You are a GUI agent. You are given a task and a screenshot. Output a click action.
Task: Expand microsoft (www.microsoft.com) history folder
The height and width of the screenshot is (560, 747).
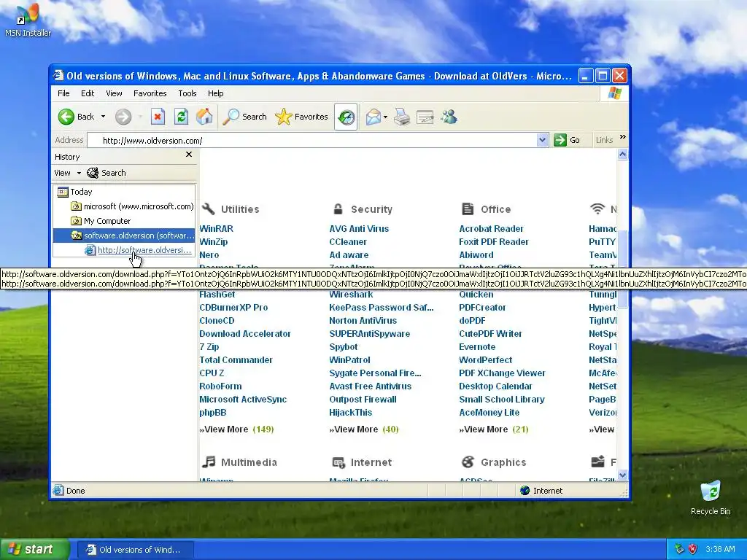point(132,206)
